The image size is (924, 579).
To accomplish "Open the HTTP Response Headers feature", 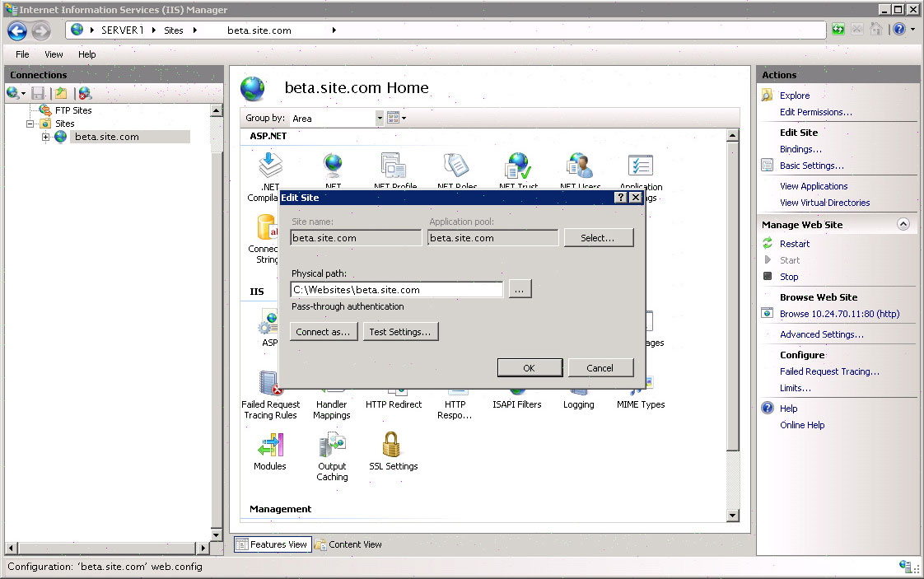I will click(455, 409).
